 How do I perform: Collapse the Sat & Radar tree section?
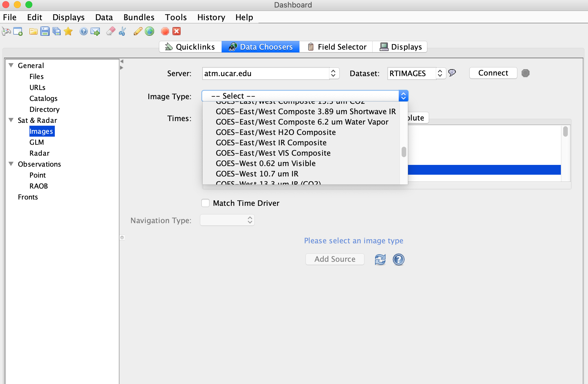[x=11, y=120]
